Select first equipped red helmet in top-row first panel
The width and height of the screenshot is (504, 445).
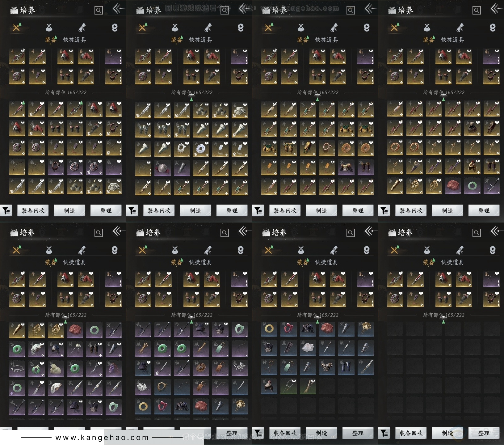coord(65,56)
